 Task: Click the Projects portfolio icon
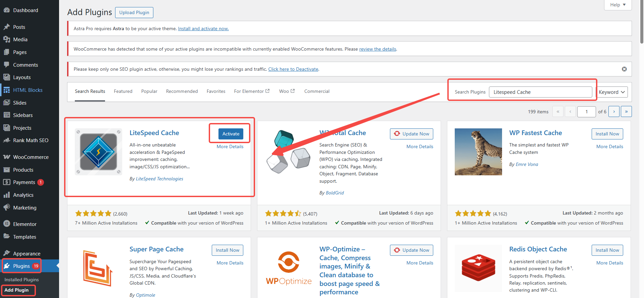click(x=7, y=128)
